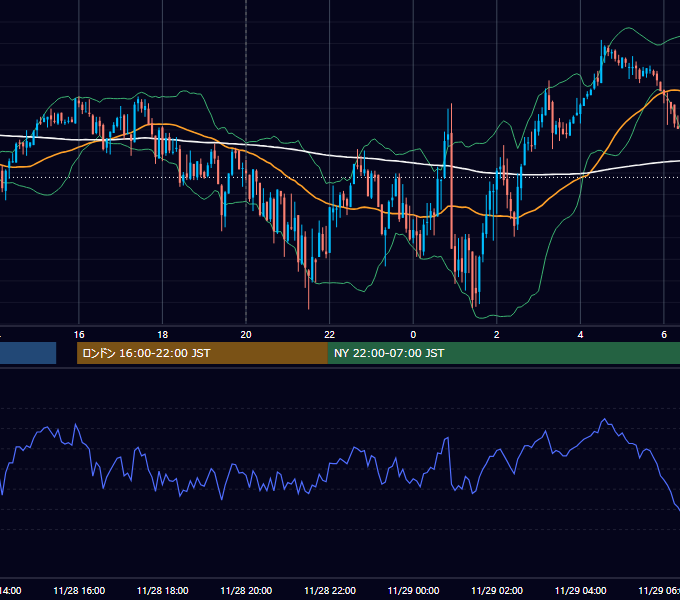Click the 22 hour label on price chart axis

point(330,335)
